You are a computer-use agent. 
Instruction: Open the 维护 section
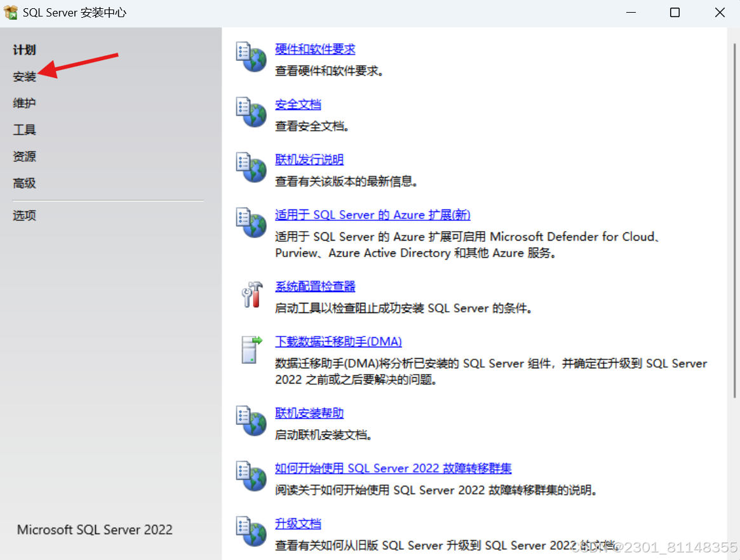24,103
